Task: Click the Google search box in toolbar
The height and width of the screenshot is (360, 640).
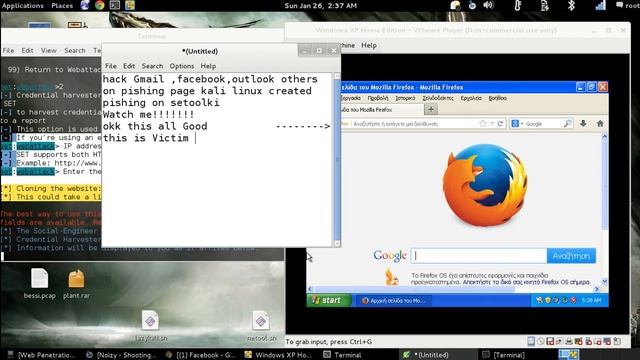Action: [x=542, y=123]
